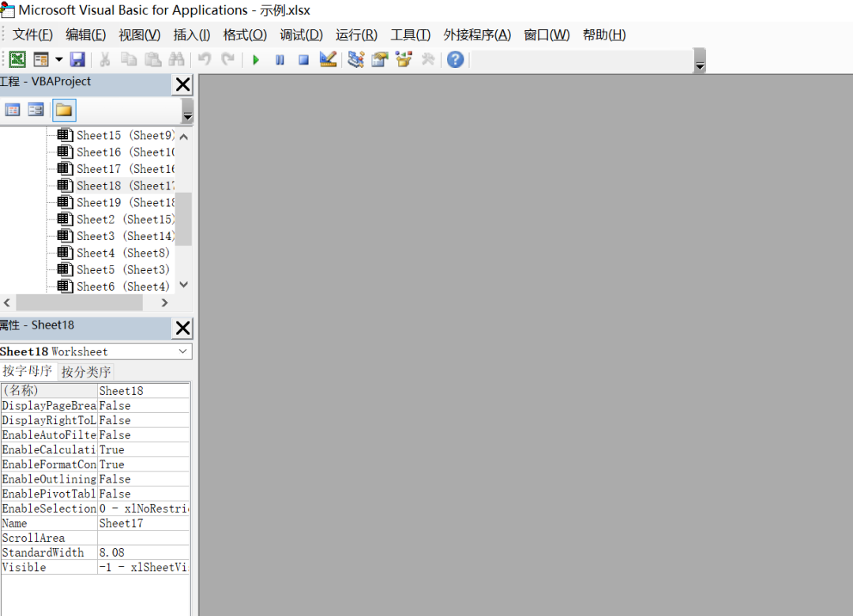Screen dimensions: 853x616
Task: Open the 文件(F) menu
Action: tap(32, 35)
